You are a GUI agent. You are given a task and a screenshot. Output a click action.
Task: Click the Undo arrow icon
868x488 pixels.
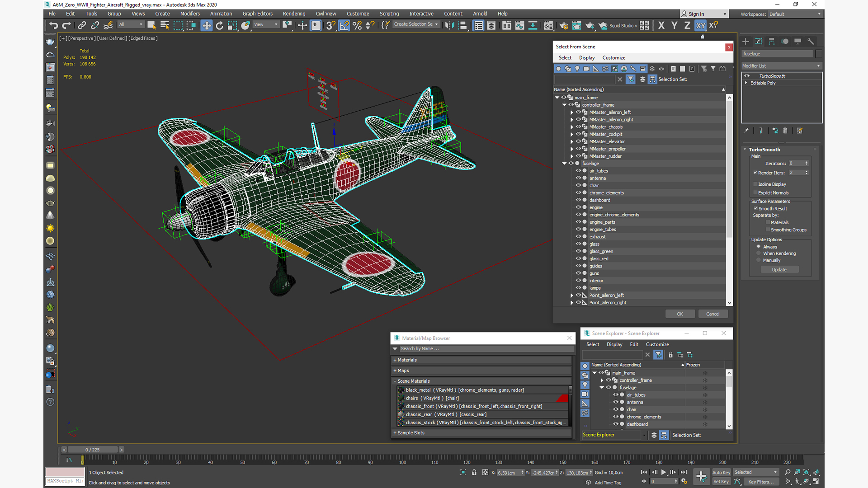[x=53, y=25]
